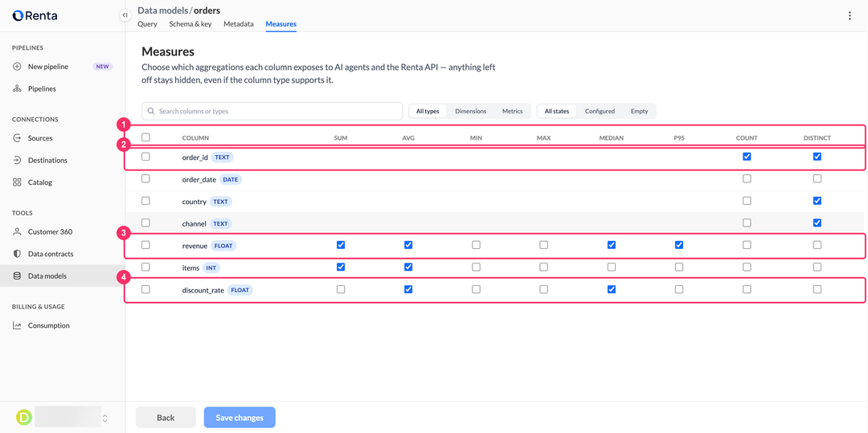Click Data models breadcrumb link

pyautogui.click(x=164, y=10)
